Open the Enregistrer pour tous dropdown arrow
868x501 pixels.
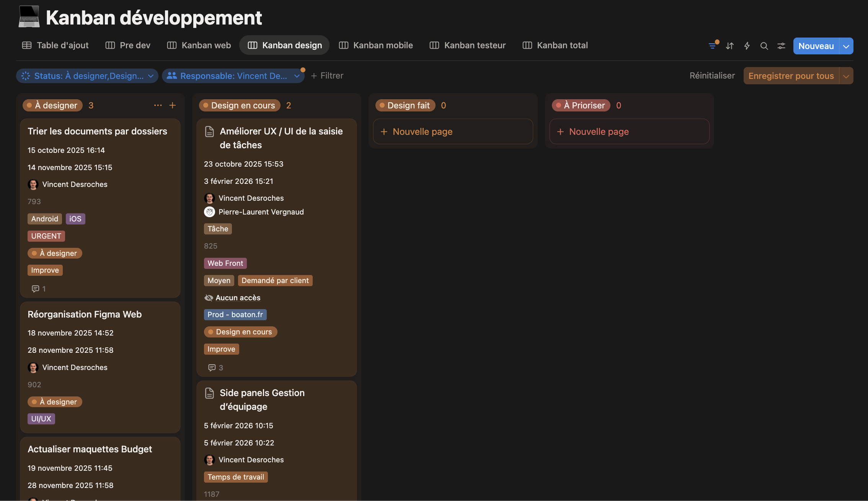click(846, 75)
